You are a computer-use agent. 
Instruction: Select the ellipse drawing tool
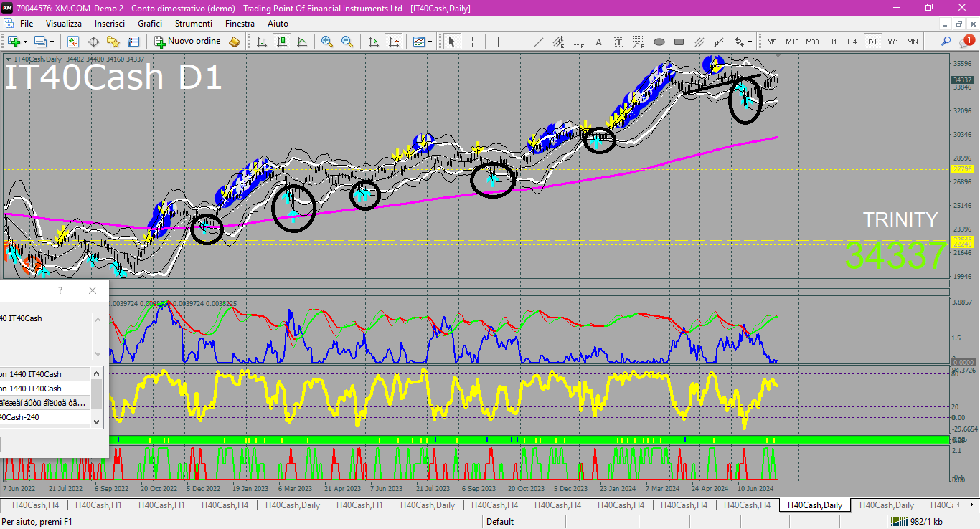[x=659, y=42]
